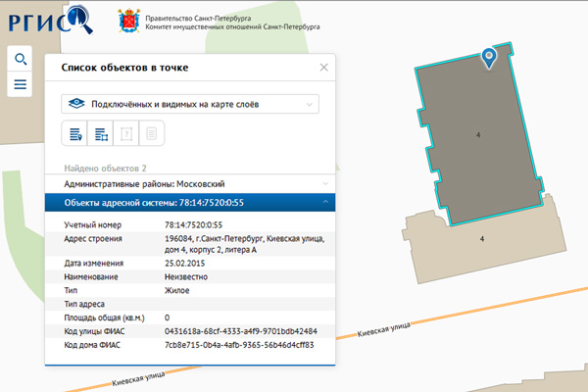This screenshot has width=588, height=392.
Task: Click the Код улицы ФИАС label
Action: pyautogui.click(x=94, y=331)
